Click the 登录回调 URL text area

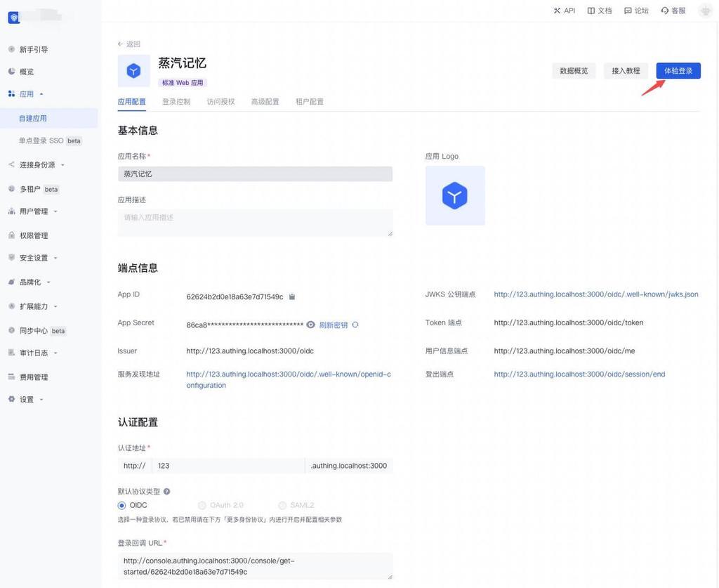255,566
